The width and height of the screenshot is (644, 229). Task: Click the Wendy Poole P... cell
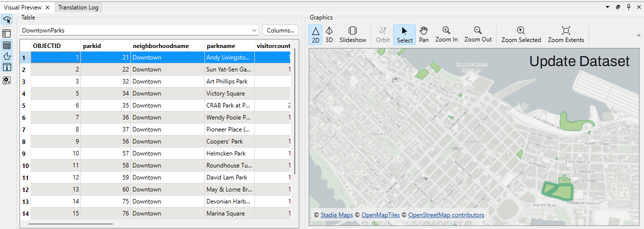(x=229, y=117)
